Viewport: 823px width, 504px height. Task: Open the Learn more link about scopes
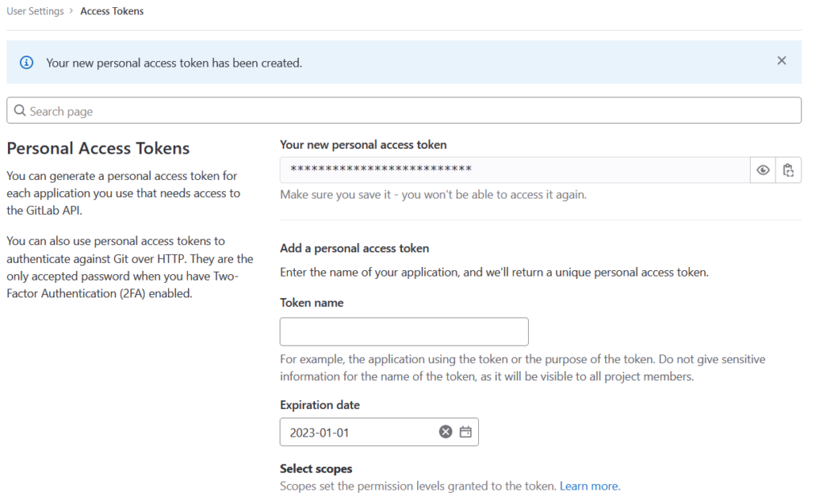(590, 486)
